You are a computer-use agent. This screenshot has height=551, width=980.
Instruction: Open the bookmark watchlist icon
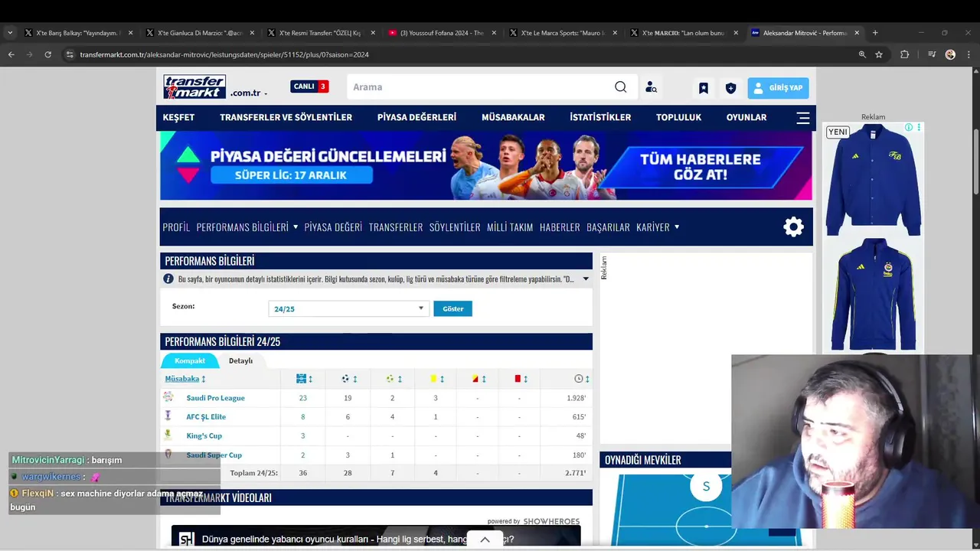(704, 88)
